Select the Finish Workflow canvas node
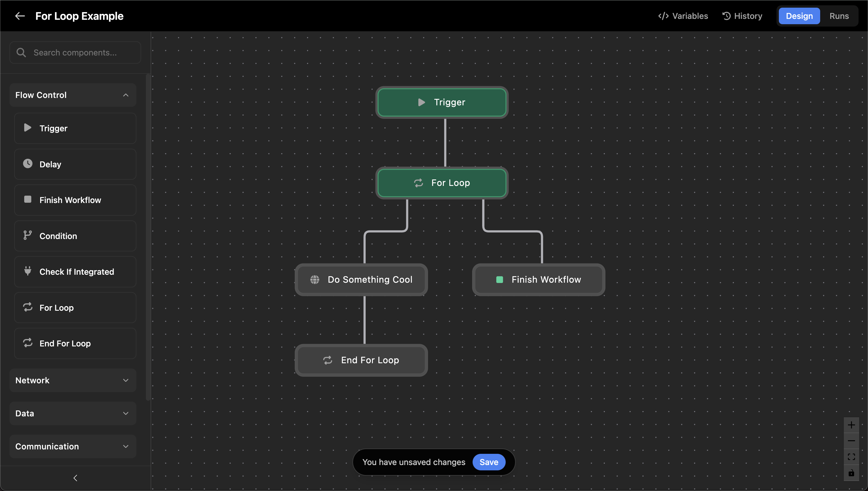 (x=539, y=279)
